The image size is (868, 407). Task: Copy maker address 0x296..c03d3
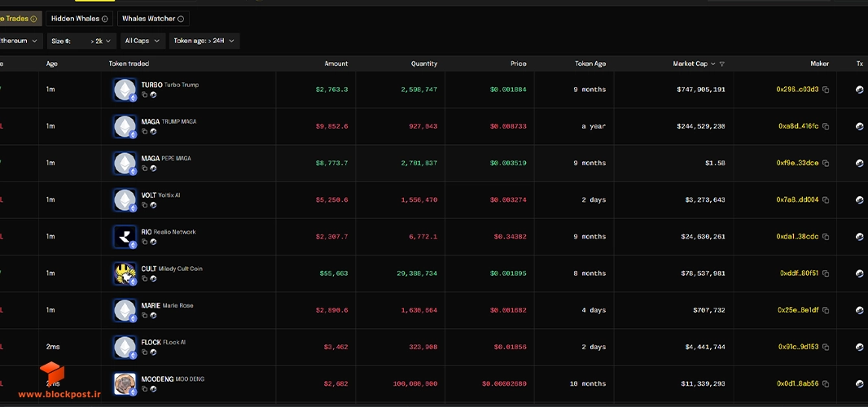(x=826, y=90)
